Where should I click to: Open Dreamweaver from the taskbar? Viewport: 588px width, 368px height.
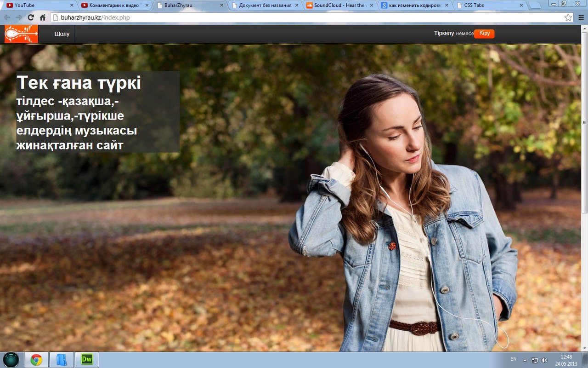click(87, 359)
